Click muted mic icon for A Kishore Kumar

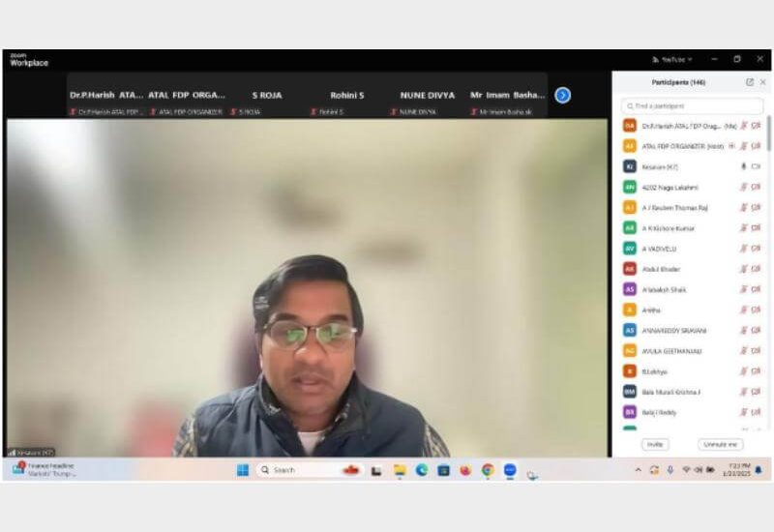coord(744,228)
